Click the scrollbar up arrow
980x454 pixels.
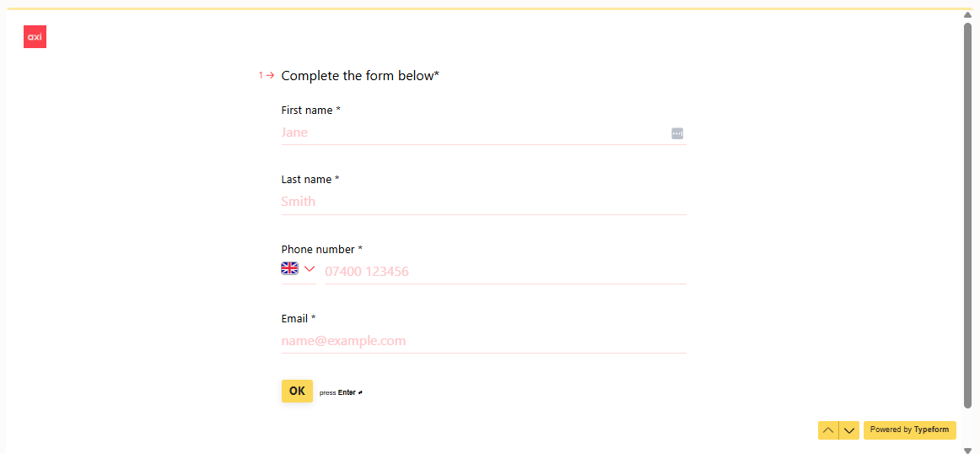[967, 14]
